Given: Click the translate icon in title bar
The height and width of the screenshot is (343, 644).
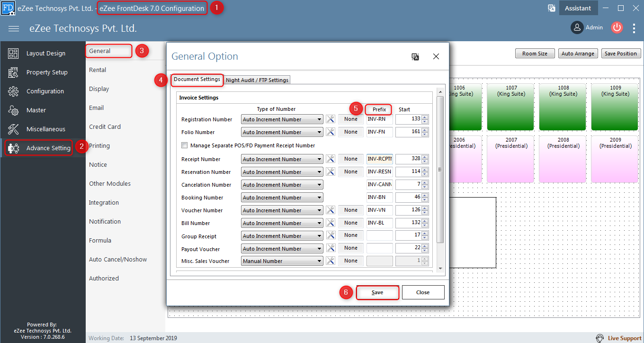Looking at the screenshot, I should tap(552, 8).
